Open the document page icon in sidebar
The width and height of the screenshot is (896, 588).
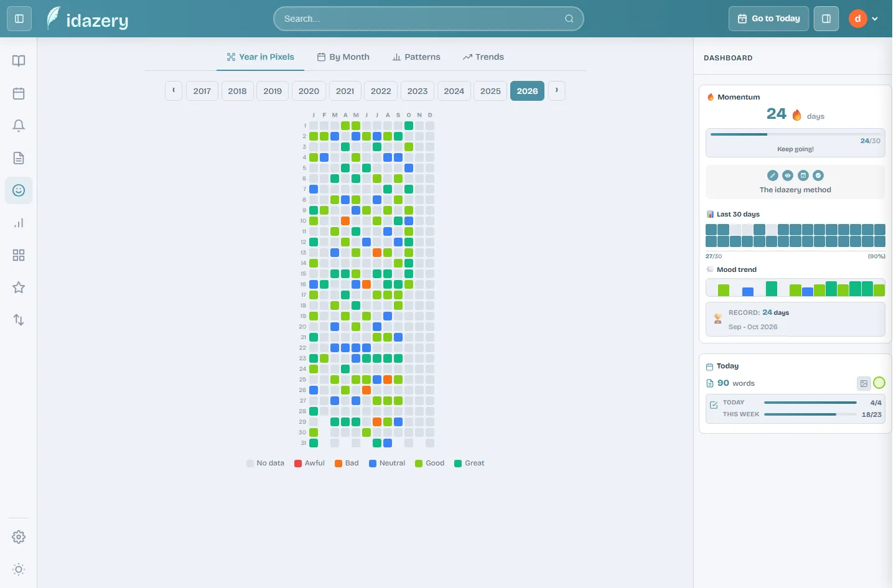point(19,158)
